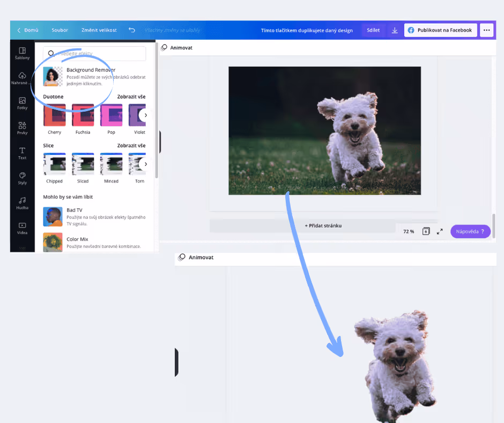Open the Hudba (Music) panel
The height and width of the screenshot is (423, 504).
point(22,203)
